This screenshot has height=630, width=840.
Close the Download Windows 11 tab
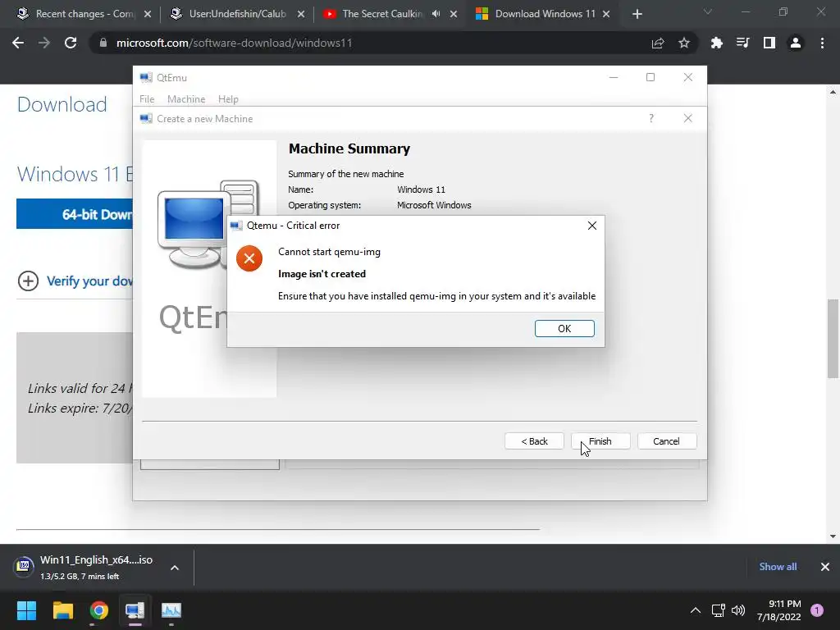pyautogui.click(x=606, y=14)
